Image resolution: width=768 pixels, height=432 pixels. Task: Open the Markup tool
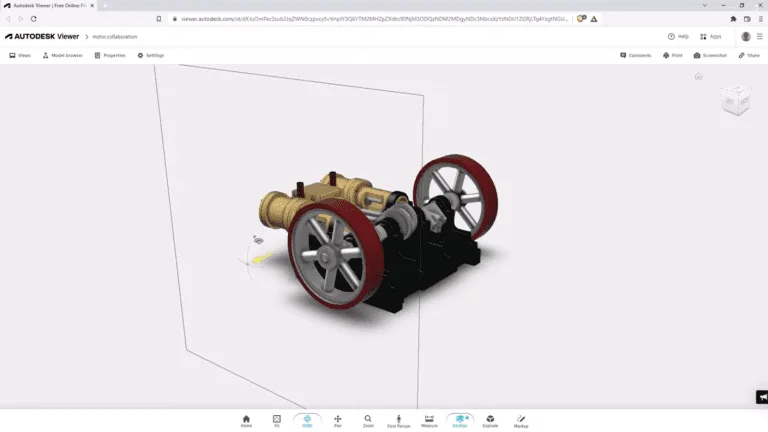point(520,420)
